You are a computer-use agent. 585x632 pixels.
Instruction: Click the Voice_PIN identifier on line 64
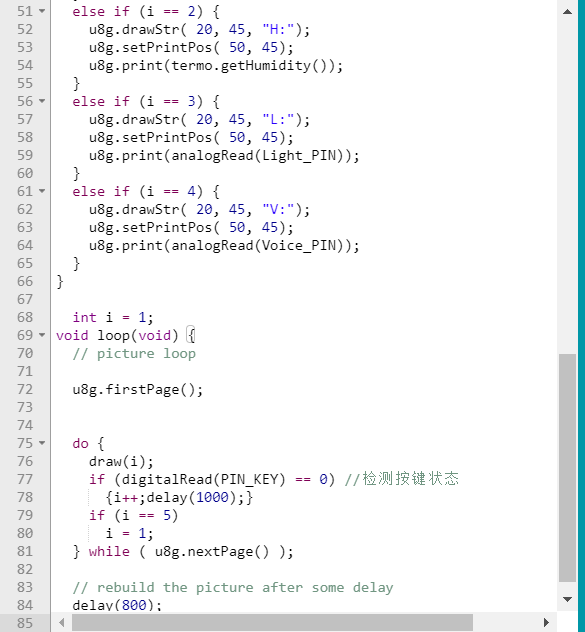pos(299,245)
